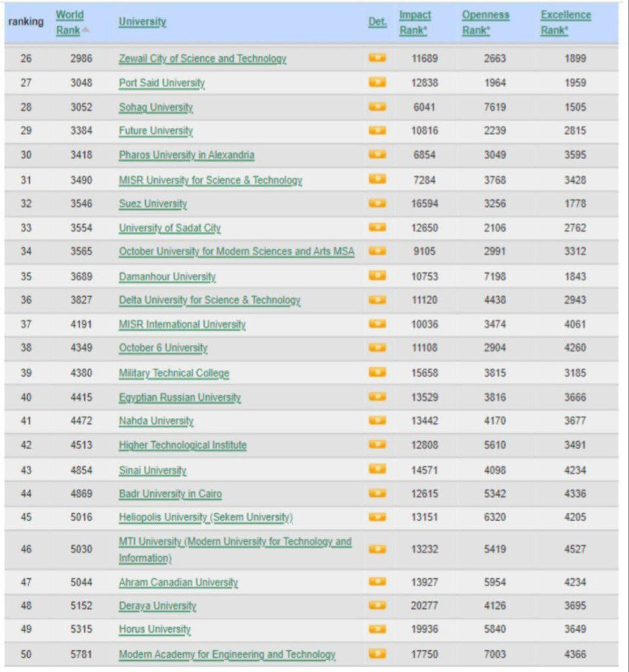This screenshot has height=672, width=629.
Task: Click details icon for October 6 University
Action: click(378, 347)
